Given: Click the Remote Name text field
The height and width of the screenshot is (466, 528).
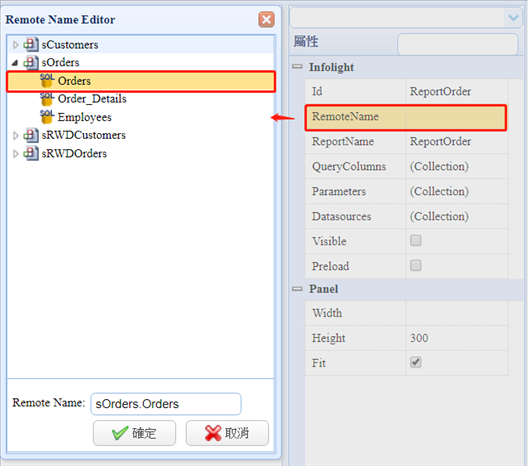Looking at the screenshot, I should 166,404.
